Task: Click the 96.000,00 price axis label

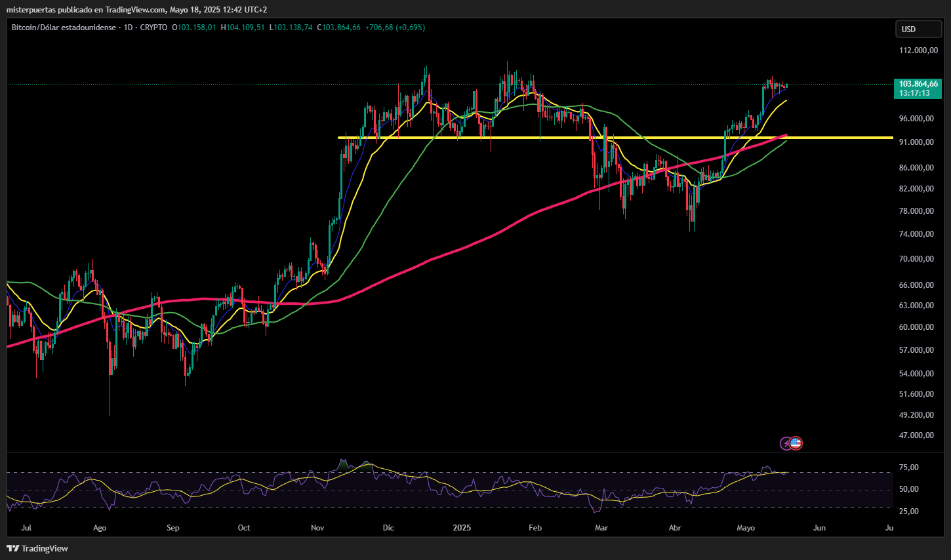Action: [916, 119]
